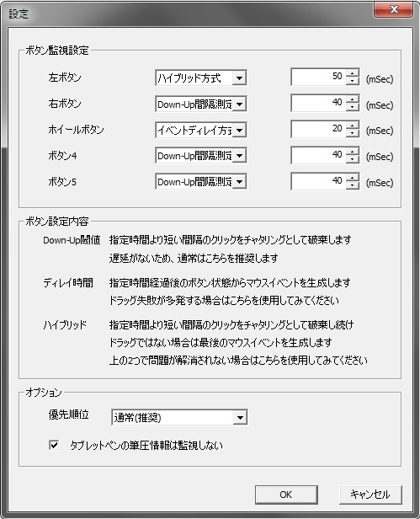Click the 優先順位 label
The width and height of the screenshot is (420, 519).
pos(68,415)
